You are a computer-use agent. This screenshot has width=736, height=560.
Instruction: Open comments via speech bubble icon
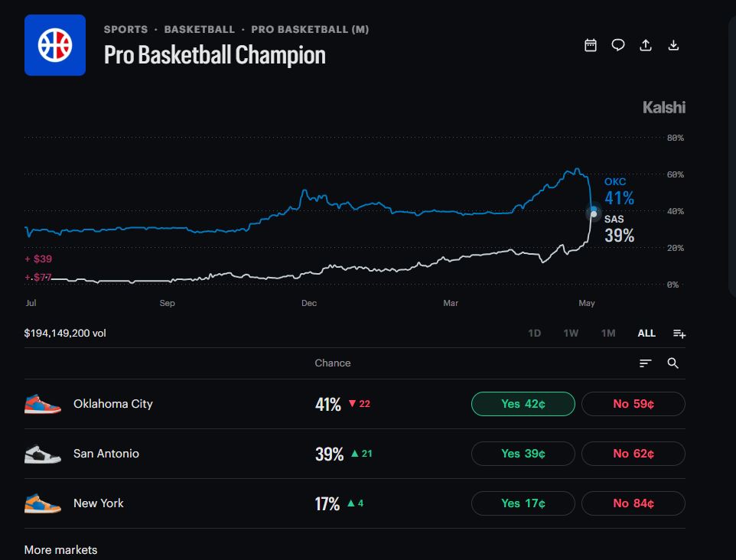coord(617,45)
